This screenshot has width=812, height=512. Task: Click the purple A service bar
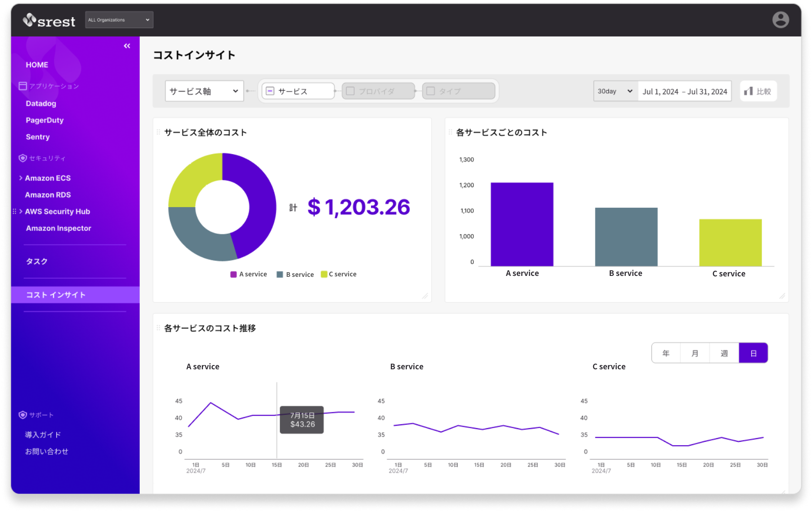coord(522,224)
